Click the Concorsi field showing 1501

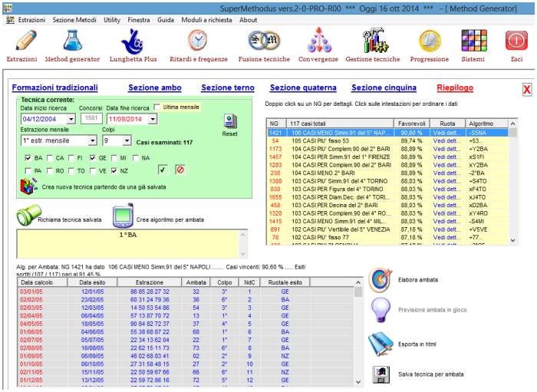pos(91,118)
